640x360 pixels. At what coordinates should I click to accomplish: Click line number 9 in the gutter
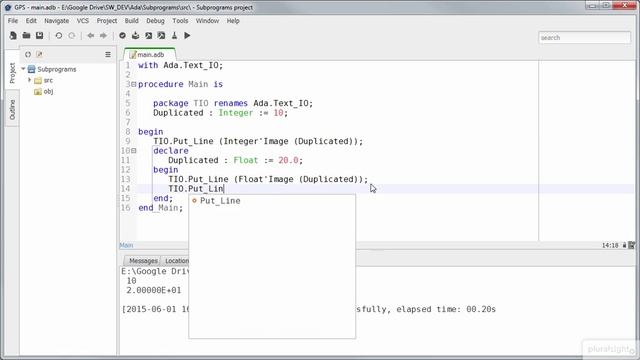[128, 141]
